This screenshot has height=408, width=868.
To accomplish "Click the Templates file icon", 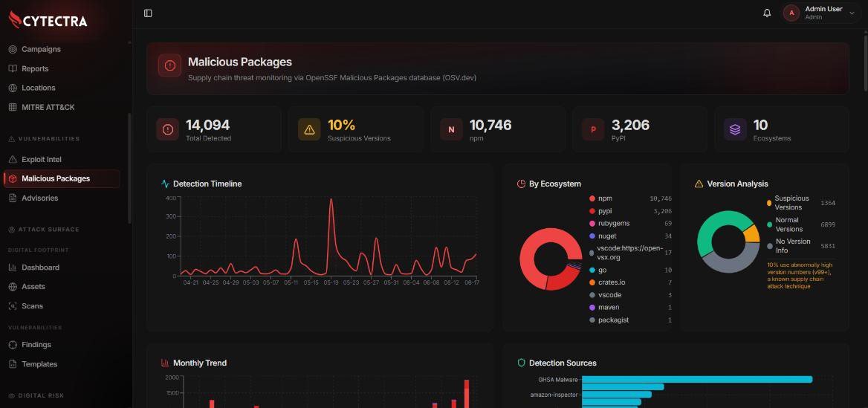I will 13,364.
